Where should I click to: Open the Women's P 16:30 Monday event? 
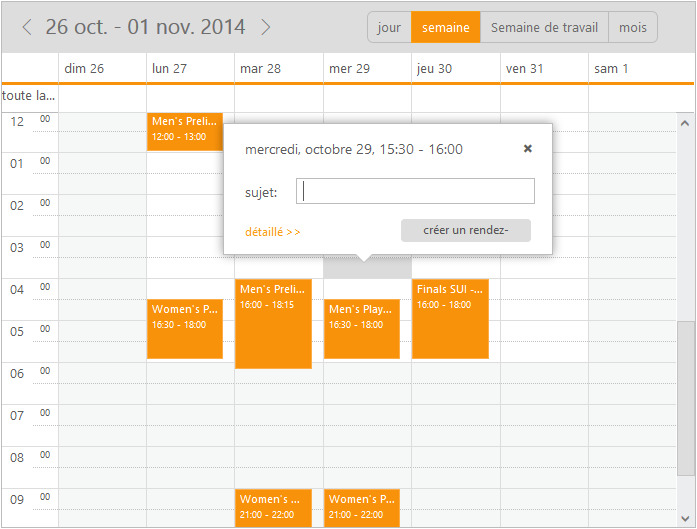(184, 329)
